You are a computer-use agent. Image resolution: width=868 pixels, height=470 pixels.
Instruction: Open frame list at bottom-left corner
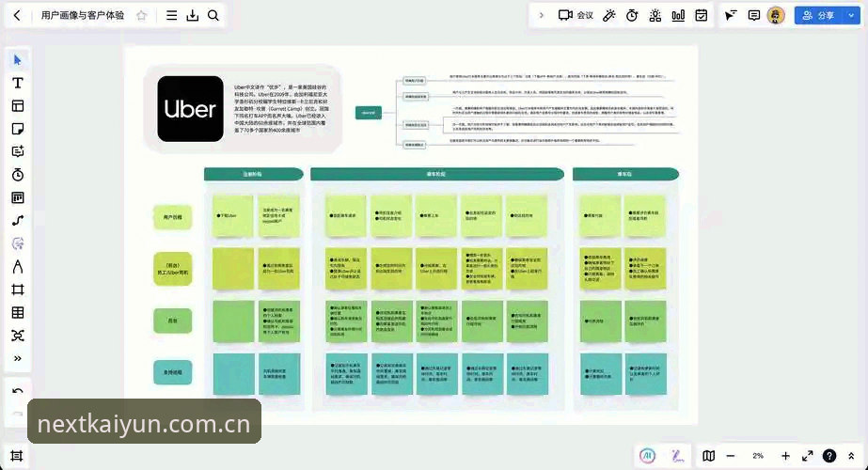(x=17, y=456)
